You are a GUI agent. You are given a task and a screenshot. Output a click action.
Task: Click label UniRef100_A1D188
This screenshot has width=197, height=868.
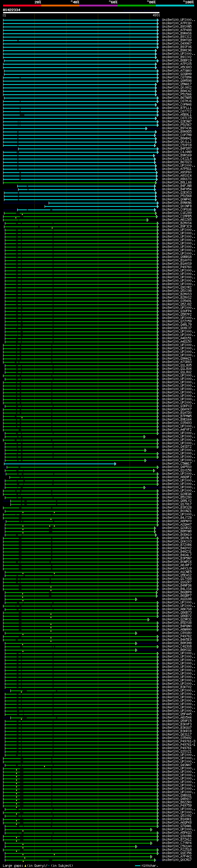[x=177, y=599]
